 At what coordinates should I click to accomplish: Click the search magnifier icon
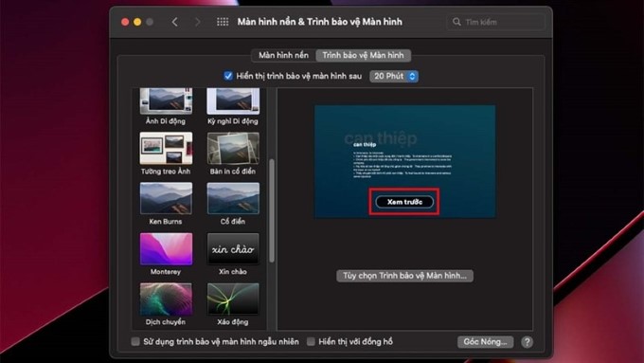click(456, 22)
